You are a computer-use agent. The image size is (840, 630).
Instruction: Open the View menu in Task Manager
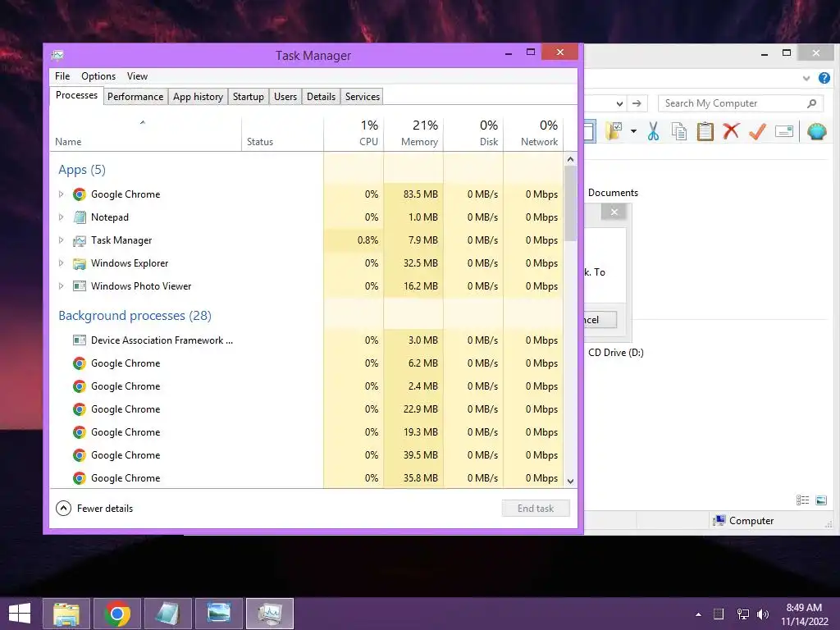137,76
